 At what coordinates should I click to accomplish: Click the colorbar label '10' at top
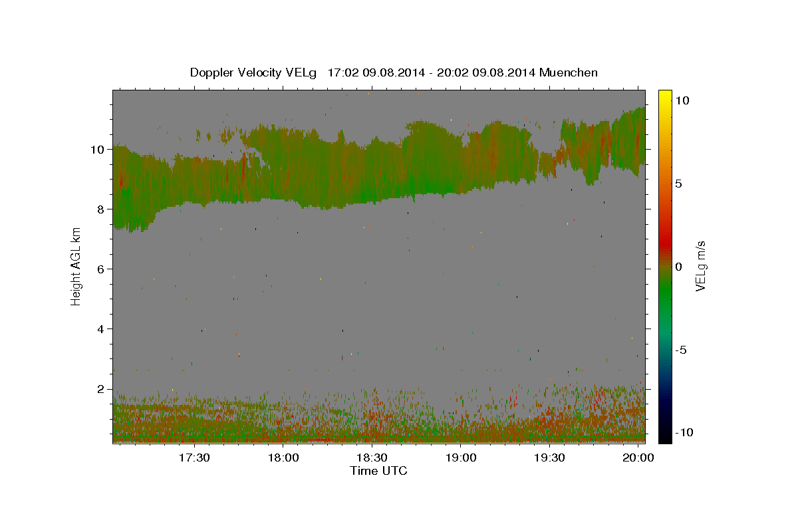[x=682, y=100]
